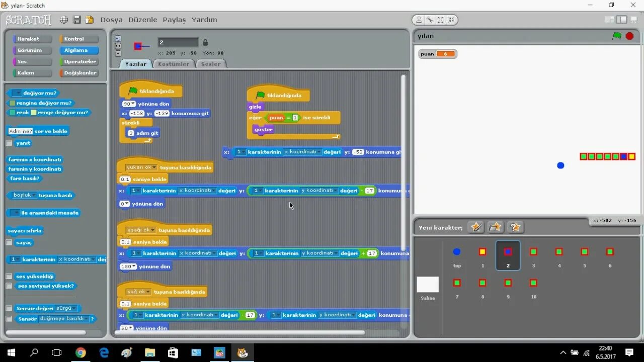Select the Değişkenler block category

[x=79, y=73]
